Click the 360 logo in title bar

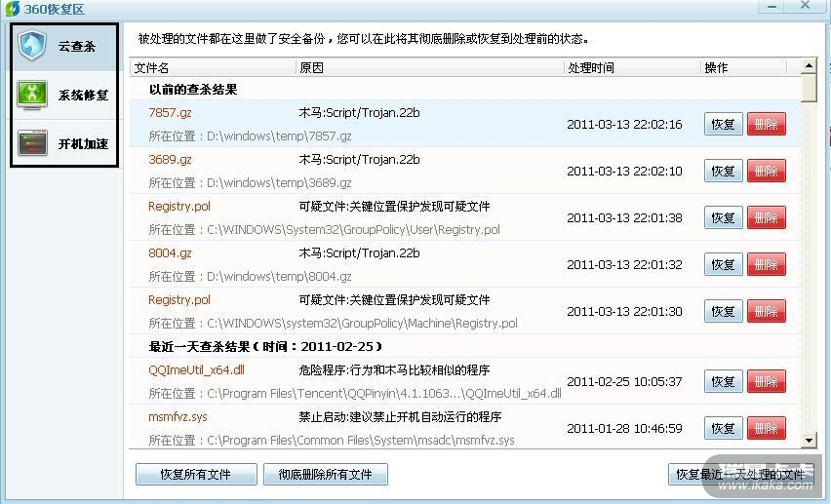[12, 9]
